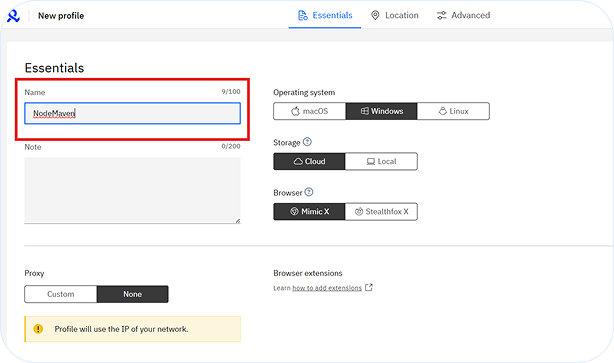Select Windows operating system

coord(382,111)
